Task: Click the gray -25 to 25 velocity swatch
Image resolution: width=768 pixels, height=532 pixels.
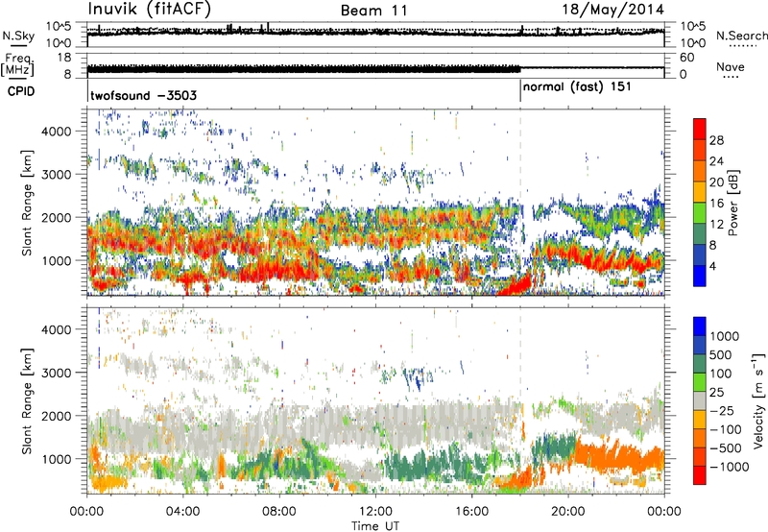Action: (x=700, y=400)
